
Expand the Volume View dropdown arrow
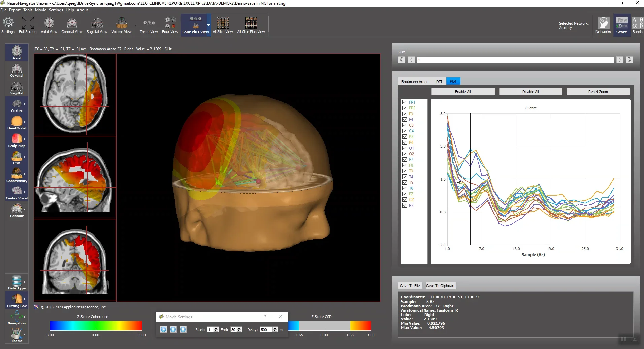tap(136, 25)
